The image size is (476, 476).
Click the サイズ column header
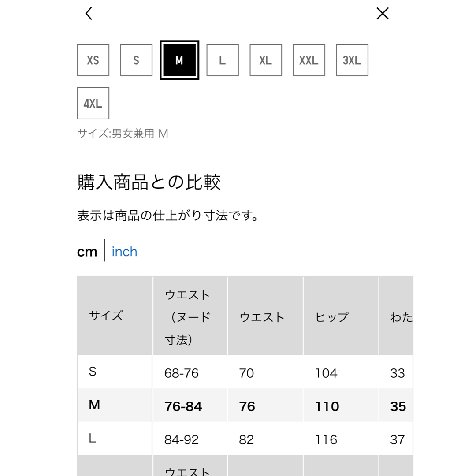click(115, 316)
